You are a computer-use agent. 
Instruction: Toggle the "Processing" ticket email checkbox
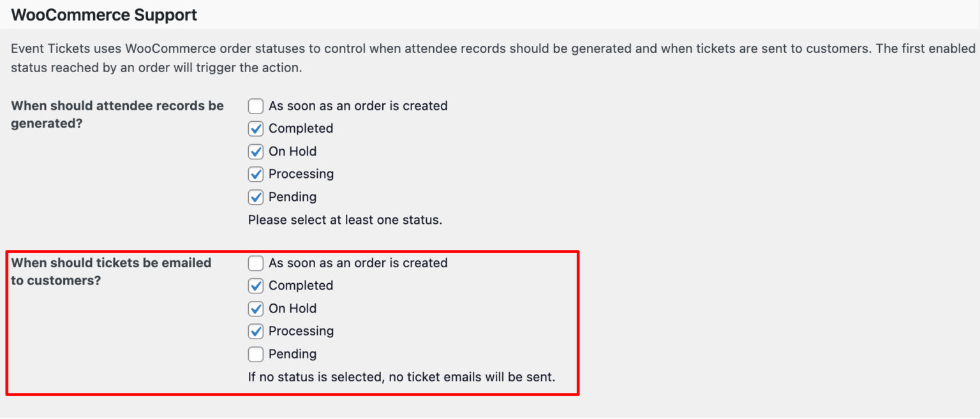256,331
